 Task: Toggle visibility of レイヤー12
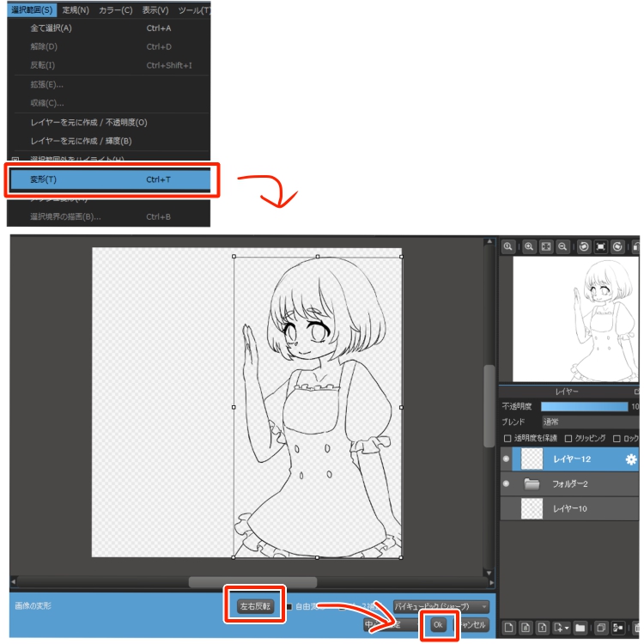click(506, 459)
